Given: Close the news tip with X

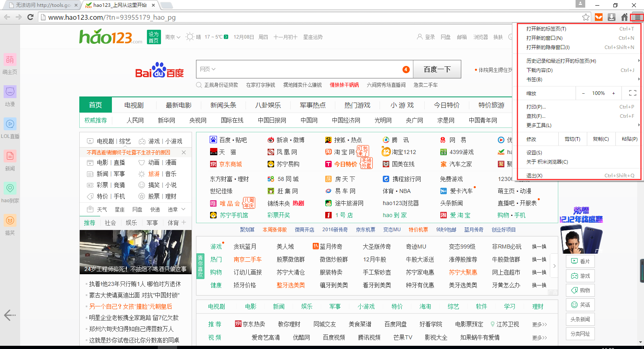Looking at the screenshot, I should pyautogui.click(x=184, y=152).
